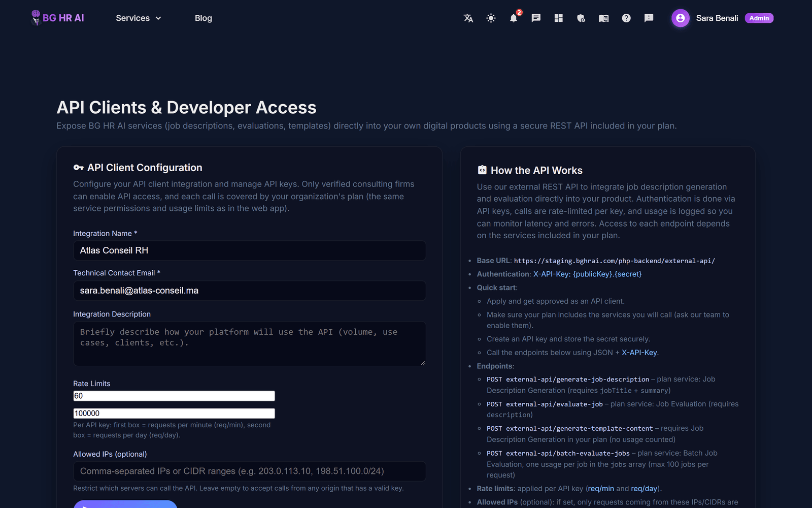Click Sara Benali's profile avatar
Screen dimensions: 812x508
point(680,18)
